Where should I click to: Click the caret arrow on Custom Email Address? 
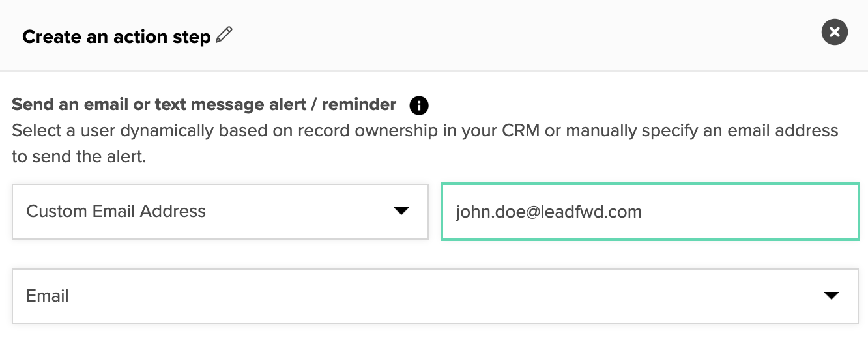click(401, 211)
